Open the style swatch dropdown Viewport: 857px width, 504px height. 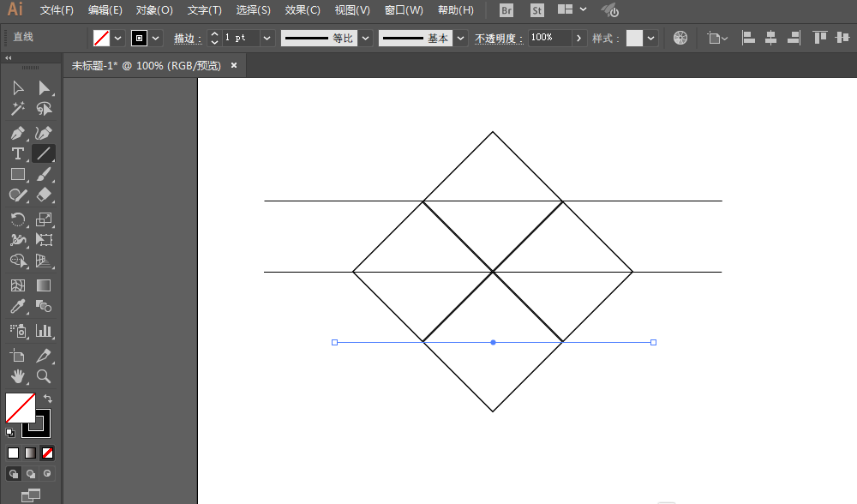tap(651, 38)
